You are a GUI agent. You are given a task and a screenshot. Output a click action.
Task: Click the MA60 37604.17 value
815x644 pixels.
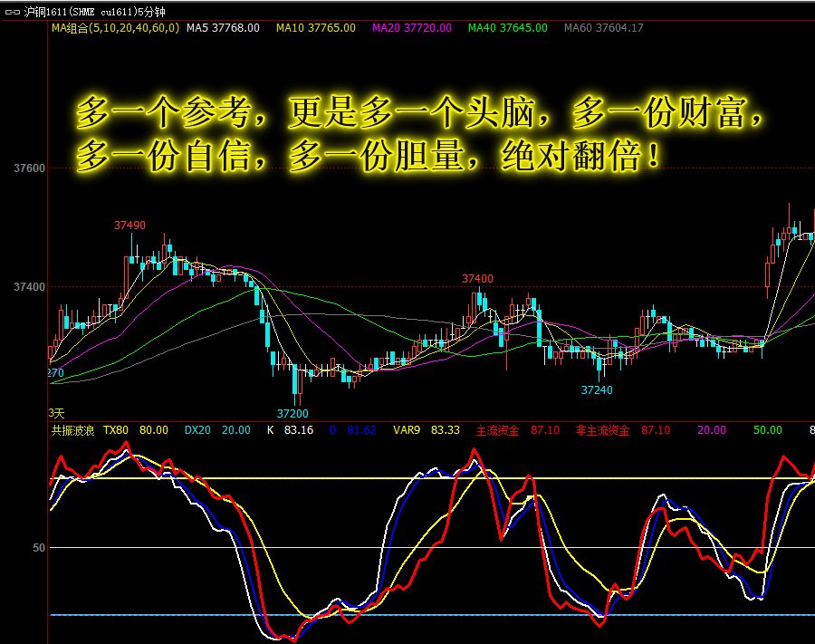[x=603, y=28]
